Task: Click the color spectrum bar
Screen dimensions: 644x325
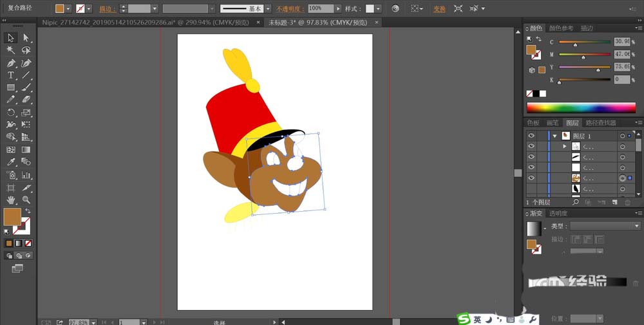Action: (581, 107)
